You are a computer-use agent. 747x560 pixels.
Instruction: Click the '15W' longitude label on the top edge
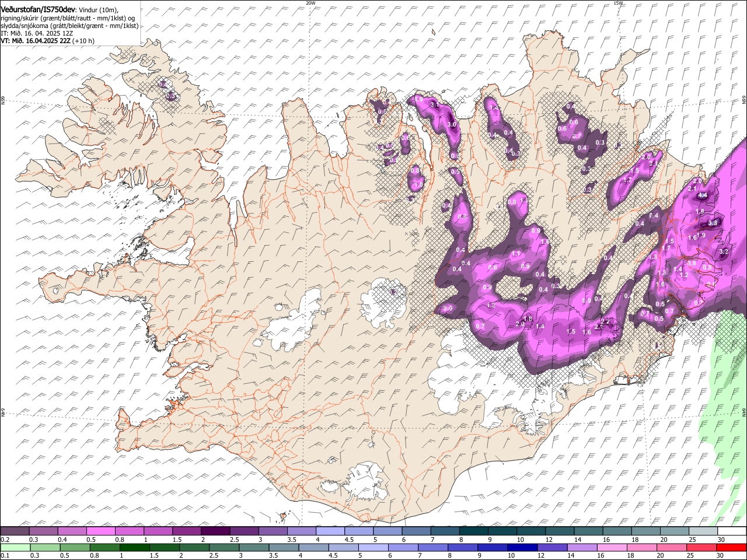pos(619,3)
